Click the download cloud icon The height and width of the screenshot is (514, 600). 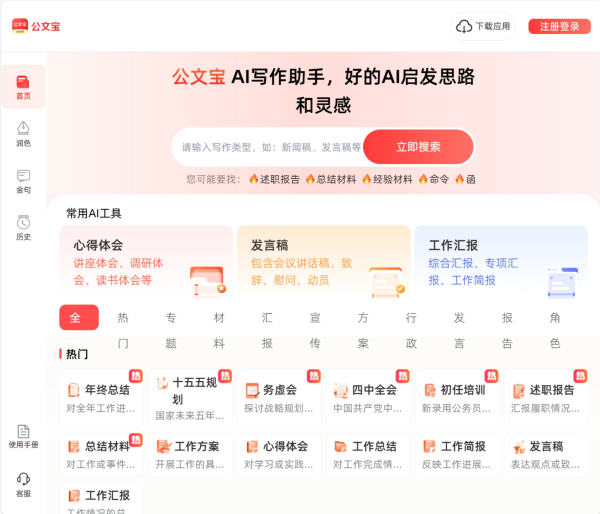(x=464, y=26)
